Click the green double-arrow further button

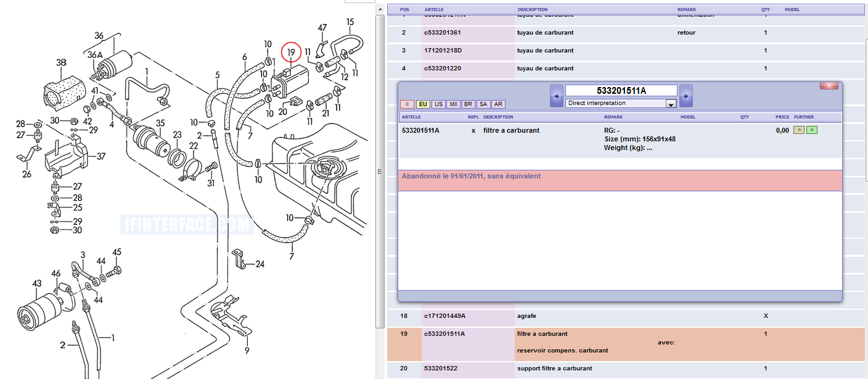(812, 130)
